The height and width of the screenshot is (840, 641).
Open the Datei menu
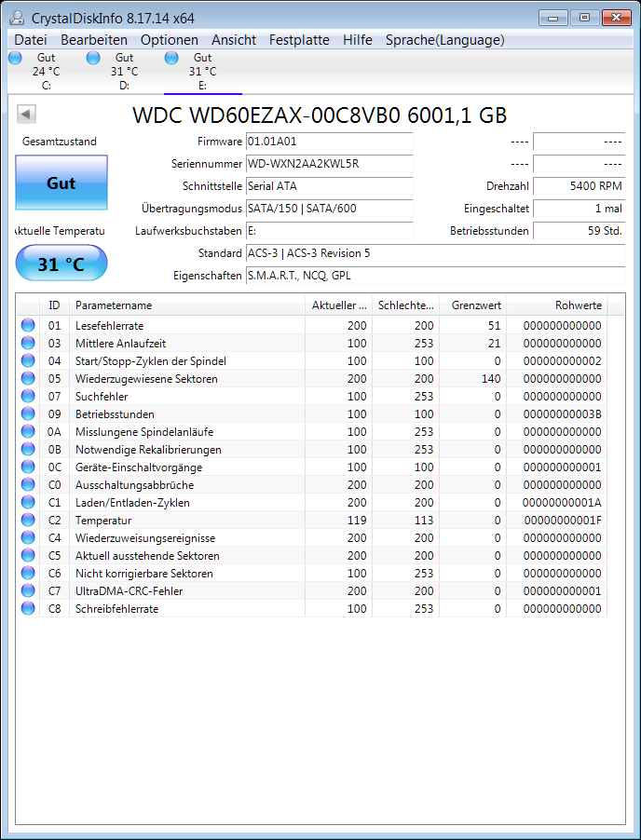(31, 40)
